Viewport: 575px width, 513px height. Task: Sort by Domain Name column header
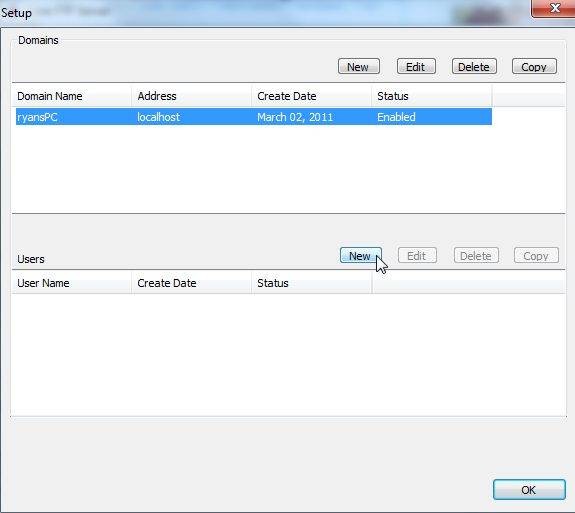pos(72,96)
